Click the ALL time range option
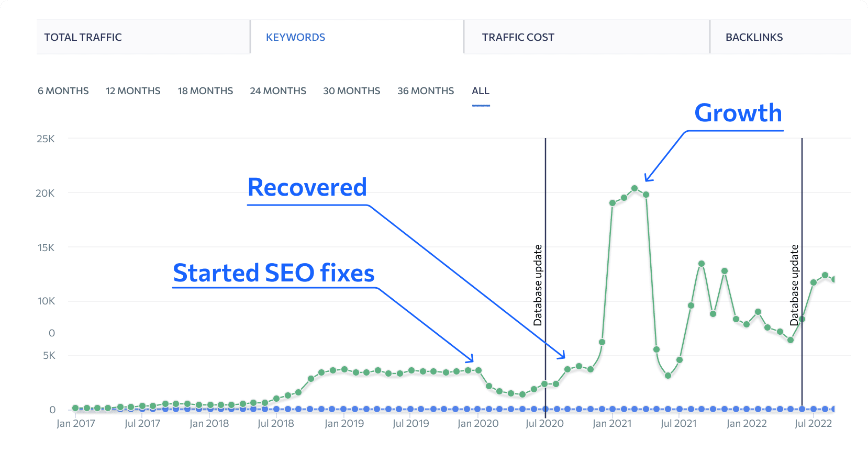The image size is (868, 453). coord(480,90)
